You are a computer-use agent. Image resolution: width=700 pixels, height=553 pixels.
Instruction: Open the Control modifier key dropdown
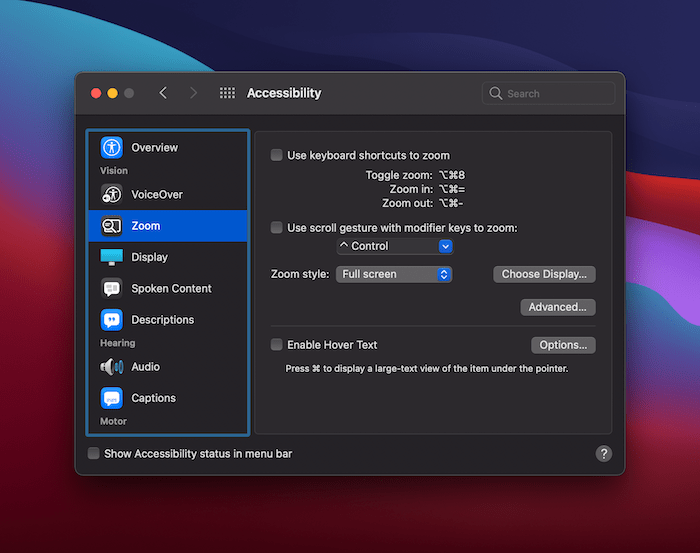coord(395,246)
